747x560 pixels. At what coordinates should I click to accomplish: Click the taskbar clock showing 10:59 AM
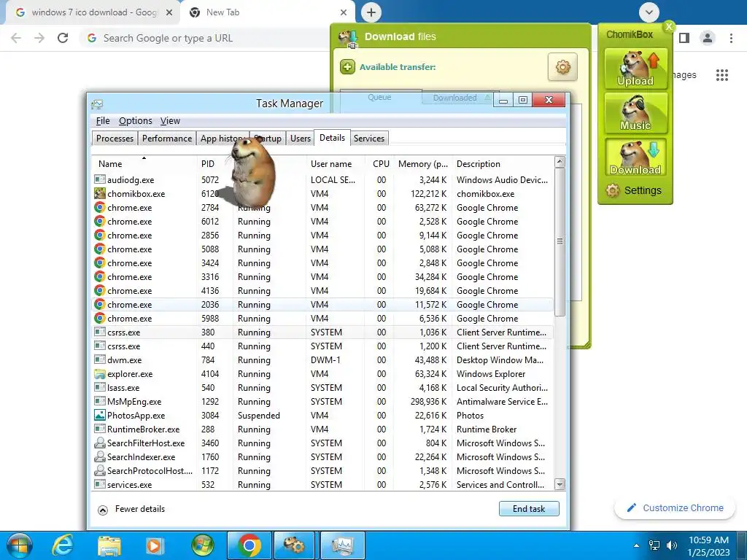pyautogui.click(x=708, y=546)
